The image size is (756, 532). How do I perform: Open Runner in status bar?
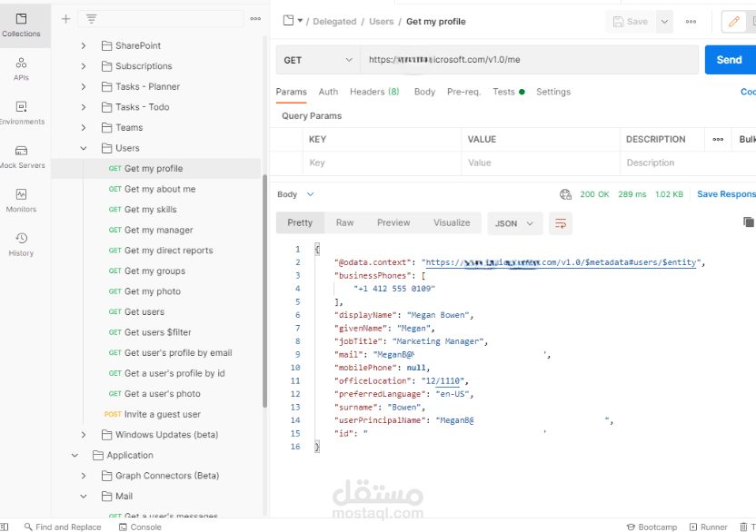tap(708, 527)
